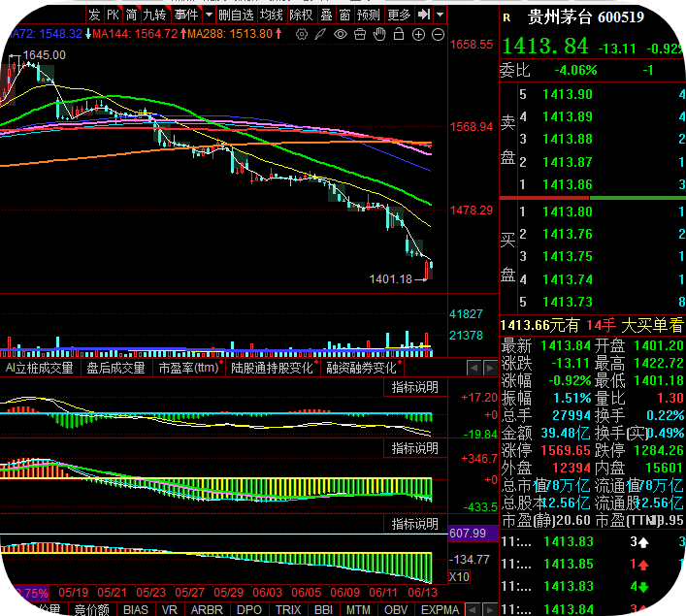The image size is (686, 616).
Task: Open the PK comparison button
Action: [x=113, y=15]
